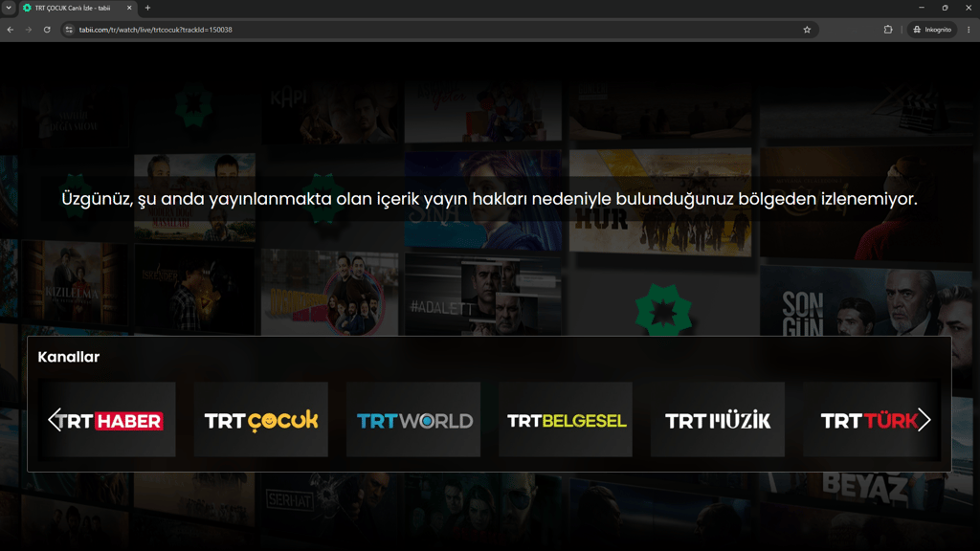The width and height of the screenshot is (980, 551).
Task: Open the TRT Belgesel channel
Action: tap(566, 420)
